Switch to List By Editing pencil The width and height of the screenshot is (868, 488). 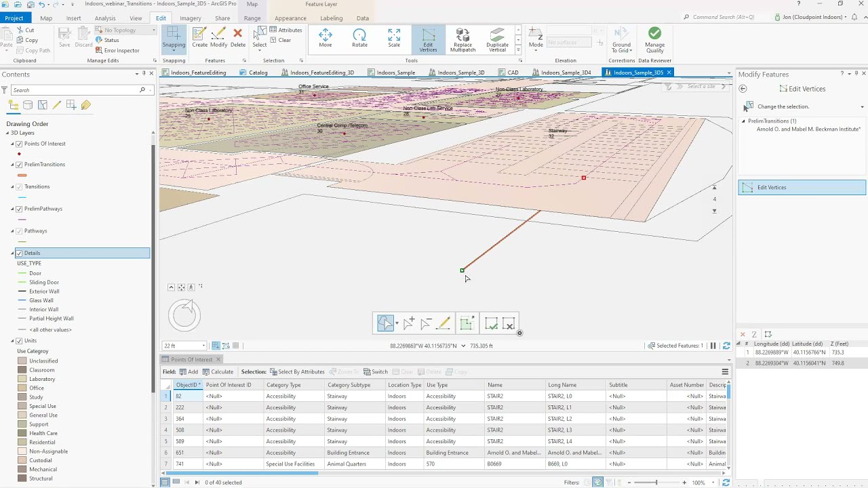[x=57, y=105]
